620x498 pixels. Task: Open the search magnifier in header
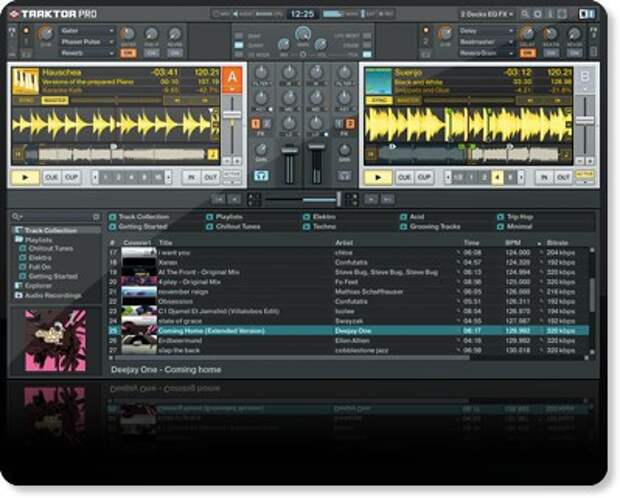525,14
